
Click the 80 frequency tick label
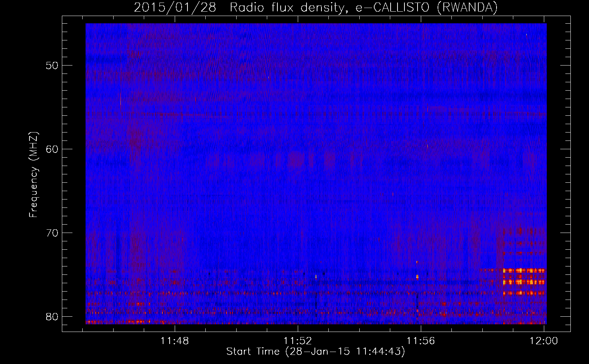pyautogui.click(x=52, y=317)
